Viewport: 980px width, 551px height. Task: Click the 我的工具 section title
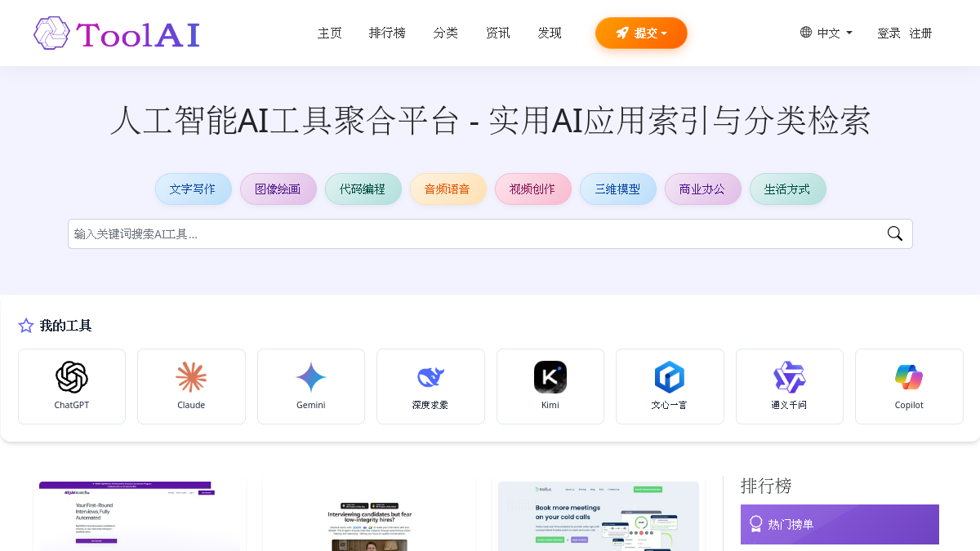65,326
